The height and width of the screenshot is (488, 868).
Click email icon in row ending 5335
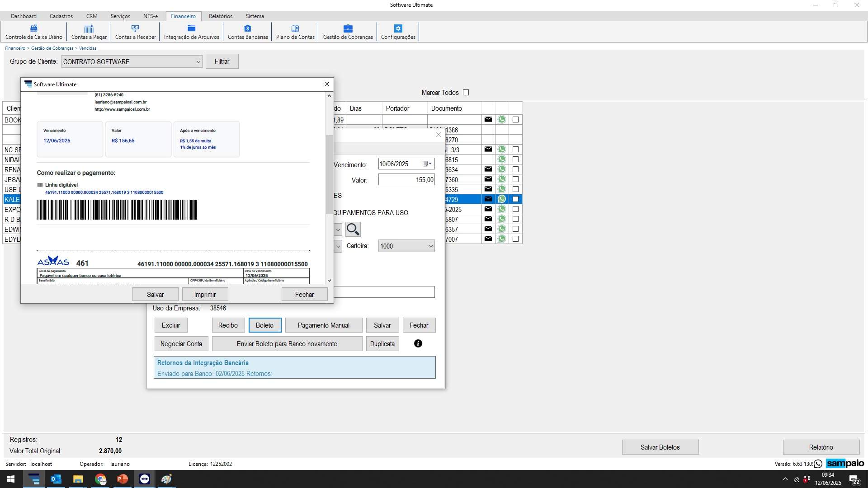pos(488,189)
